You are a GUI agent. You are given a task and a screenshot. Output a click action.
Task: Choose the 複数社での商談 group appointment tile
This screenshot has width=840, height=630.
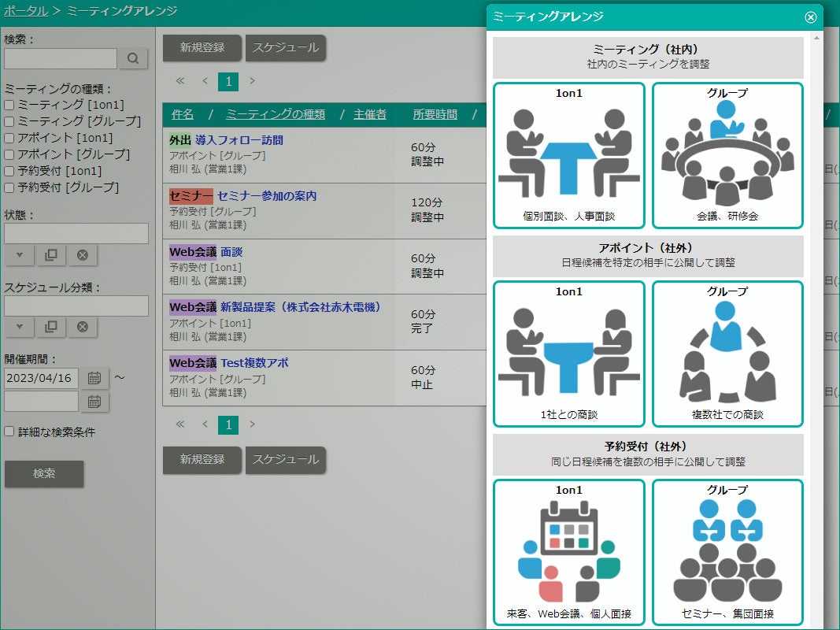(727, 353)
